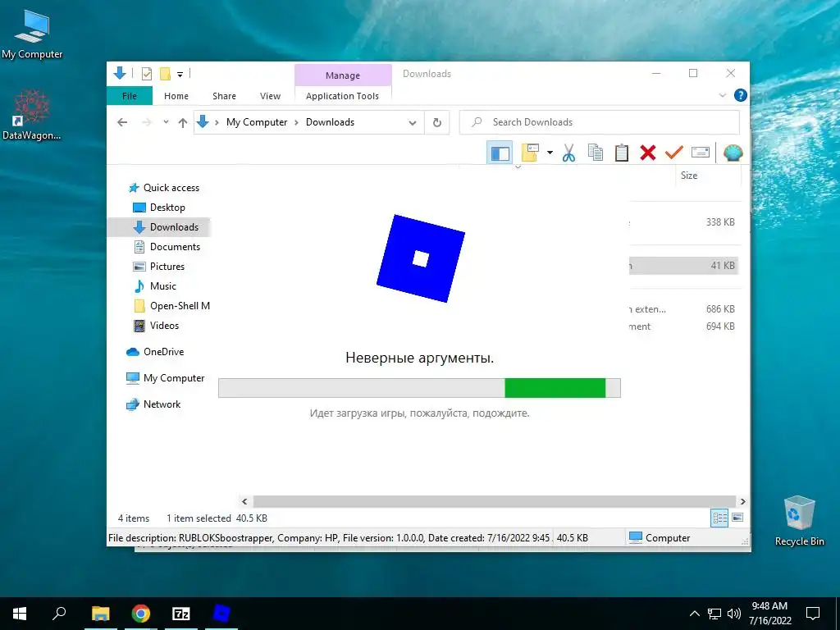Select the file row sized 41 KB
This screenshot has width=840, height=630.
[x=683, y=266]
